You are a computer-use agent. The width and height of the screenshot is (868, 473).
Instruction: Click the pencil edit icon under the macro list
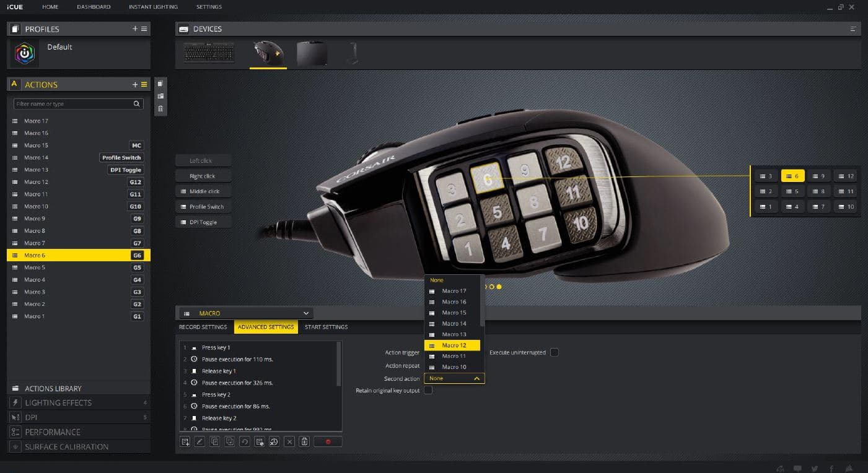point(199,441)
